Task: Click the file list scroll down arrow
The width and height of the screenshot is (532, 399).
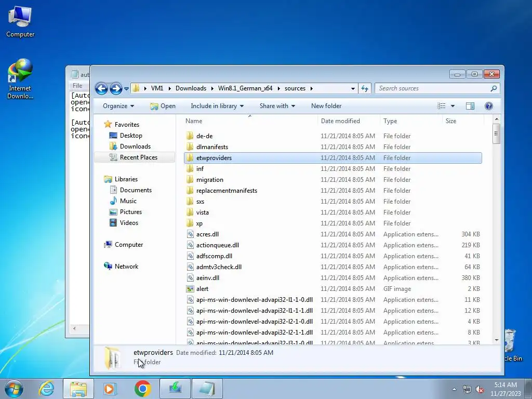Action: 497,340
